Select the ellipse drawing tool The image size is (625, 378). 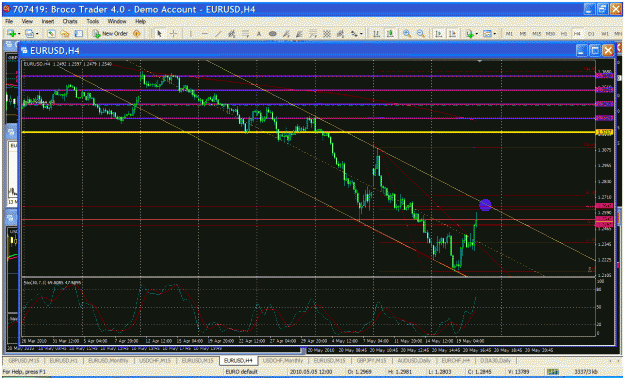point(273,34)
